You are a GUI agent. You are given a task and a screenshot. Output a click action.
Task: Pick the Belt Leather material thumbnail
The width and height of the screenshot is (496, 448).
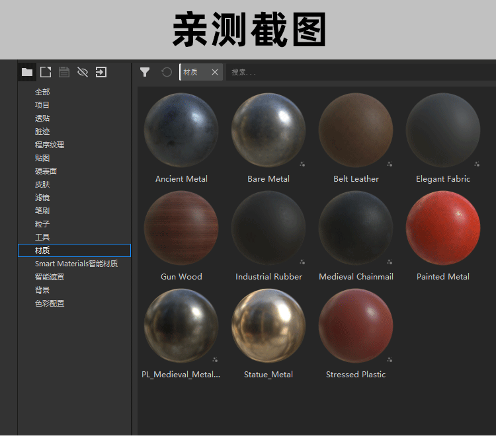pos(356,130)
